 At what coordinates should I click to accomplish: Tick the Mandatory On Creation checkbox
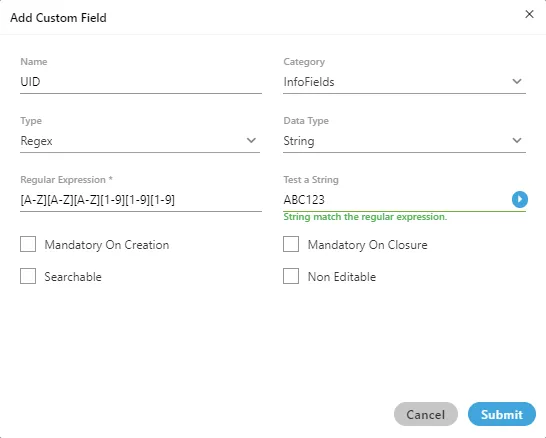[x=28, y=244]
